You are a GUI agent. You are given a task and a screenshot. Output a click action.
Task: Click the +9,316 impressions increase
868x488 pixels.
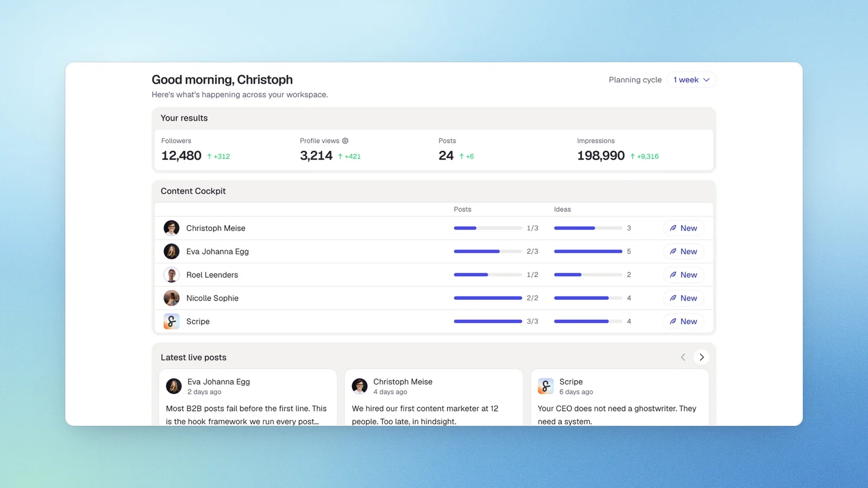pyautogui.click(x=644, y=156)
